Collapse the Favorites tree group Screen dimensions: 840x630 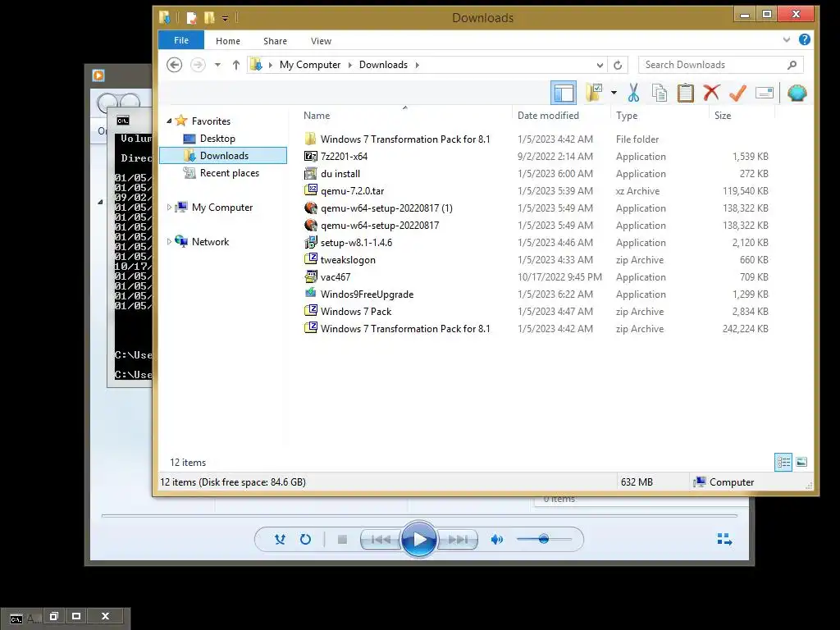pos(169,121)
